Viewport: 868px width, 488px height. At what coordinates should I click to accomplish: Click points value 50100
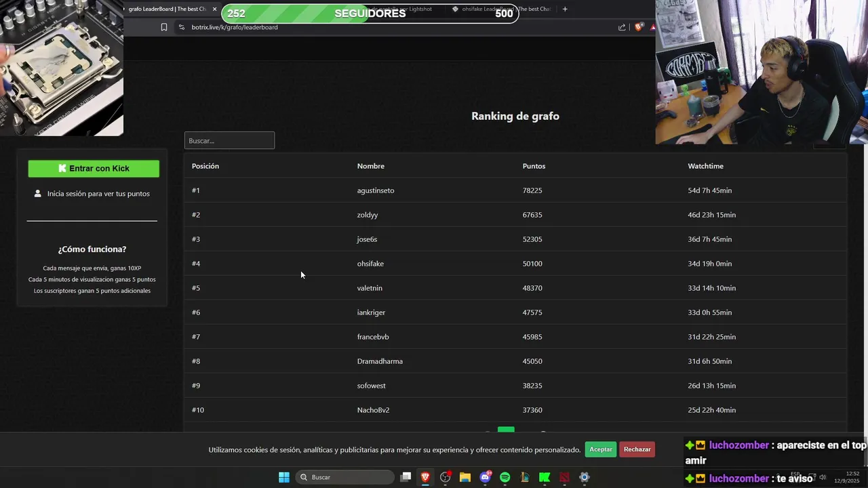pyautogui.click(x=532, y=264)
